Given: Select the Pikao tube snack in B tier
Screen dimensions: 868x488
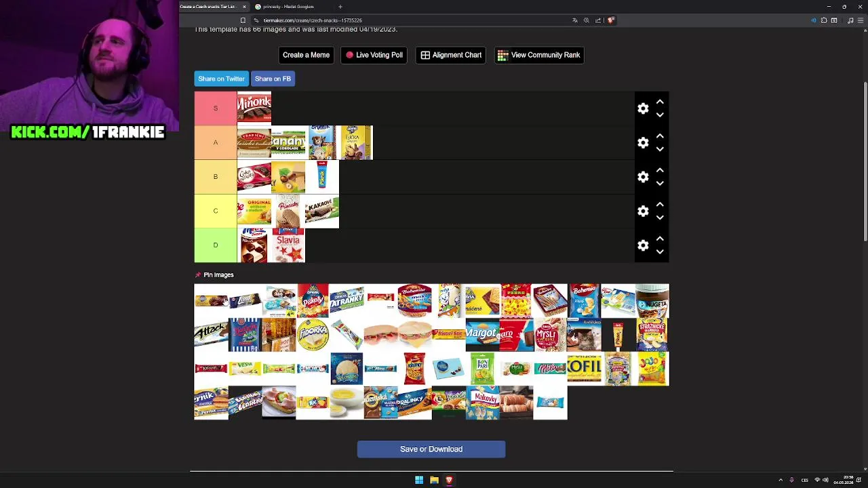Looking at the screenshot, I should point(322,177).
